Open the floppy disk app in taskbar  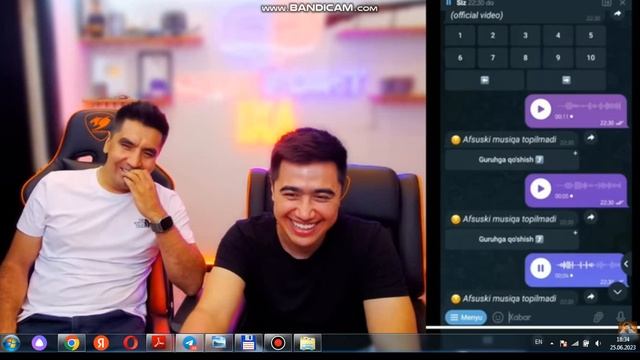click(248, 343)
